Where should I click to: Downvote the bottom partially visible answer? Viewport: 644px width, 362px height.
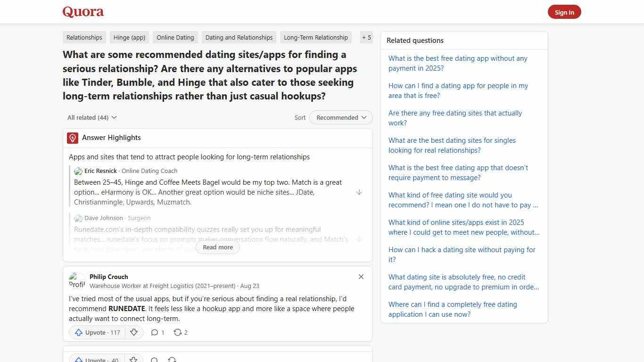(133, 359)
